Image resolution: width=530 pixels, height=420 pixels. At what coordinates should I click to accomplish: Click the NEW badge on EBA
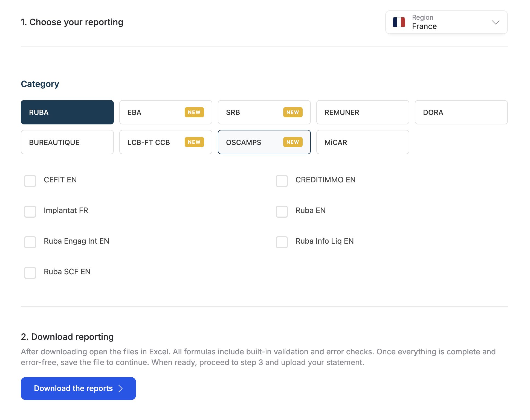(194, 112)
